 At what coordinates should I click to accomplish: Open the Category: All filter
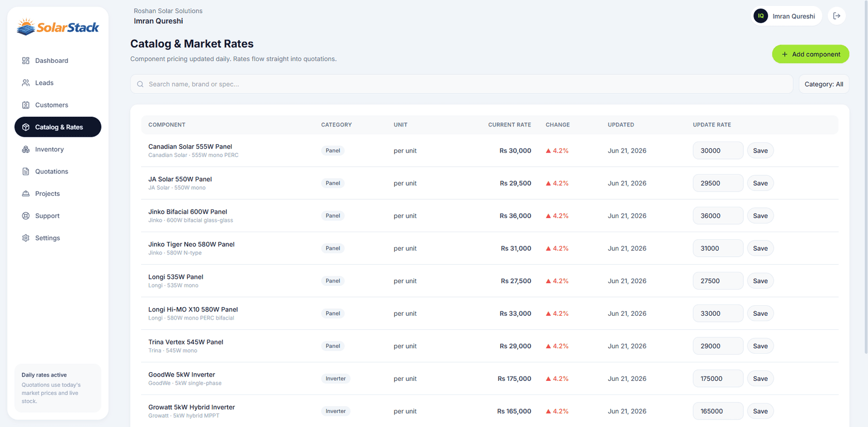click(x=824, y=84)
